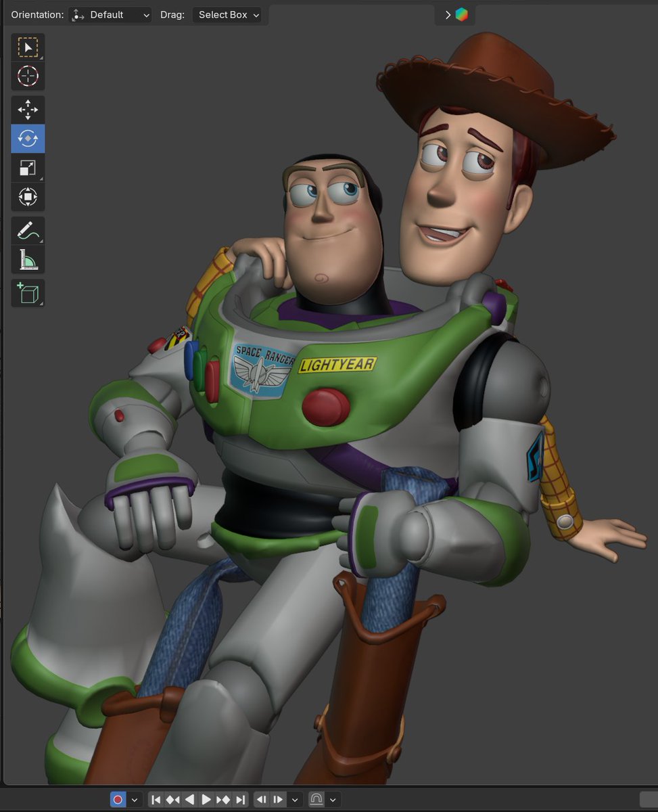This screenshot has width=658, height=812.
Task: Open the Drag Select Box dropdown
Action: (227, 15)
